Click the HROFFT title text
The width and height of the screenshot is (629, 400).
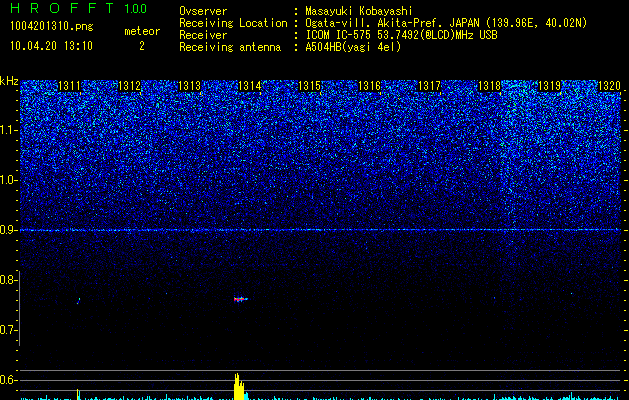tap(63, 8)
